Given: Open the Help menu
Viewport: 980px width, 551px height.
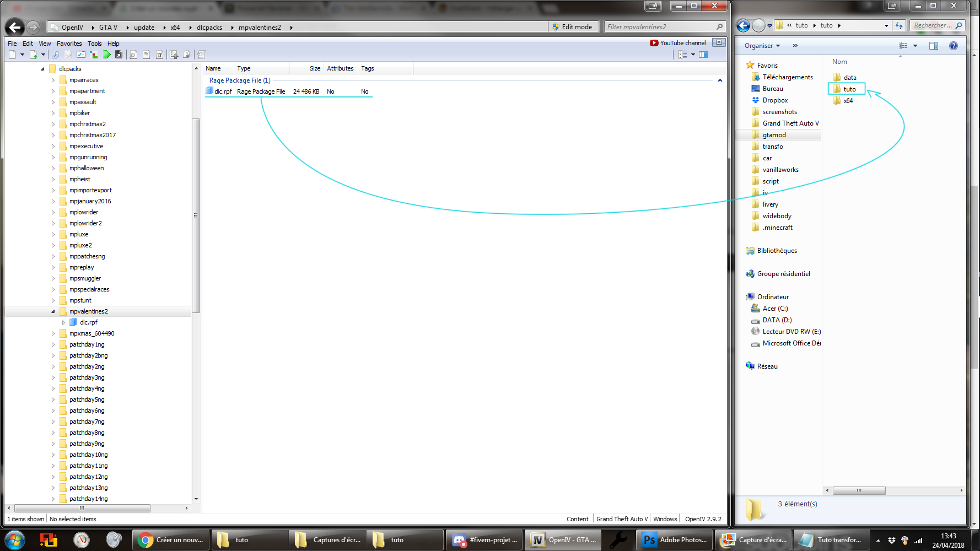Looking at the screenshot, I should click(x=113, y=44).
